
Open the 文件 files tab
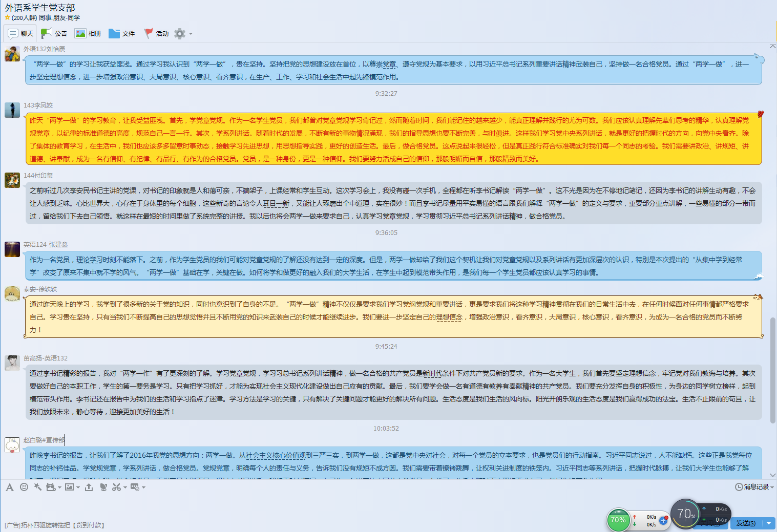[121, 34]
